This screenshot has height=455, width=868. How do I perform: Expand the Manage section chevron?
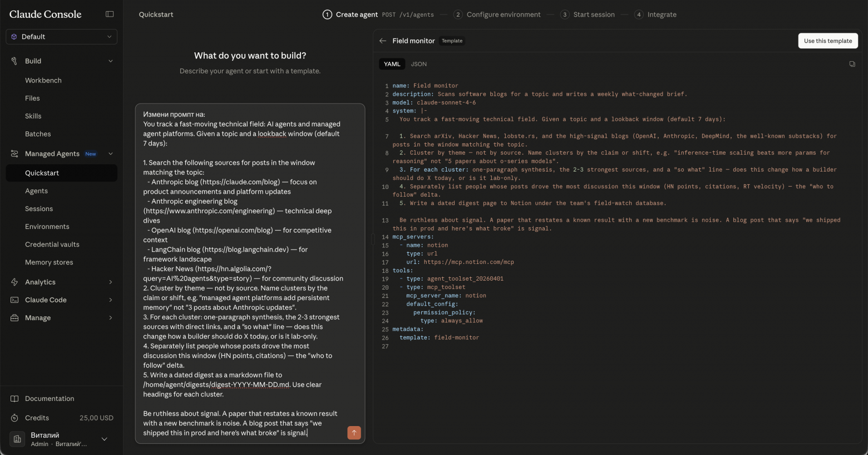tap(110, 317)
